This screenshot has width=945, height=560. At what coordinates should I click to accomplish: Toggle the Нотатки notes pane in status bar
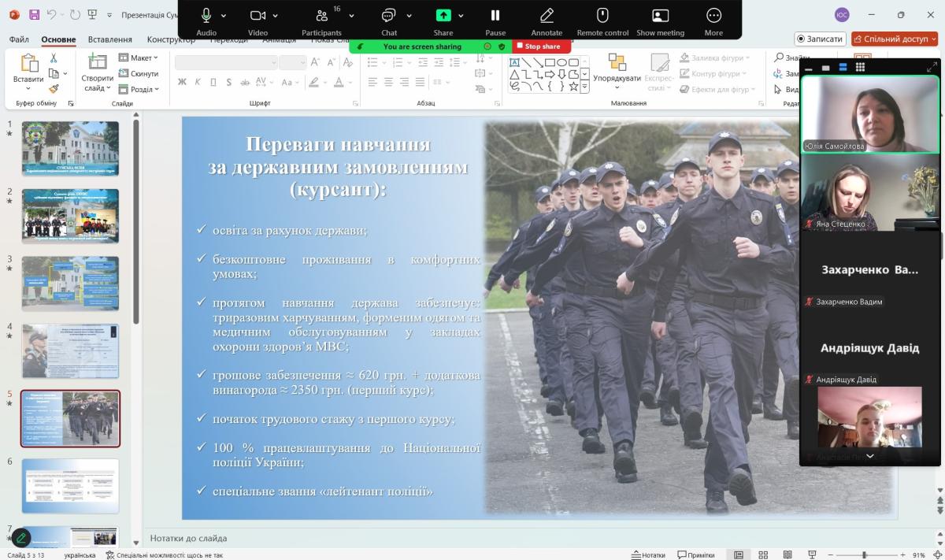pyautogui.click(x=648, y=554)
